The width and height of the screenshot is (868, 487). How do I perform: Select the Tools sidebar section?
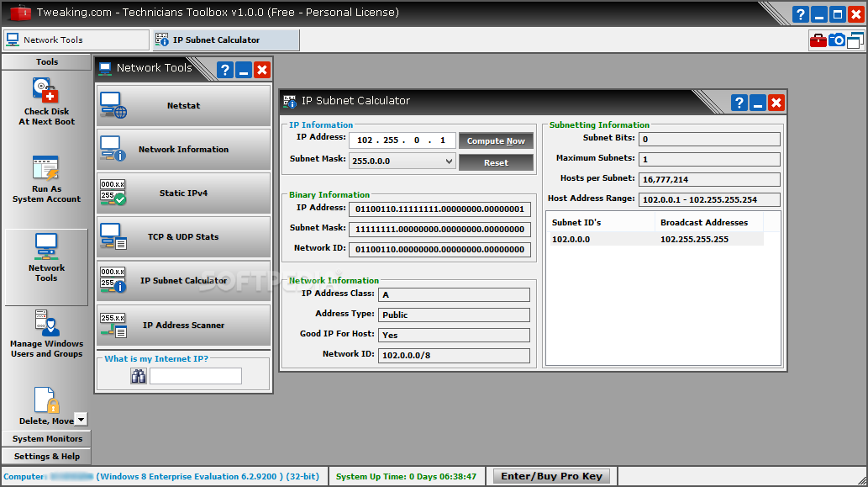coord(46,61)
